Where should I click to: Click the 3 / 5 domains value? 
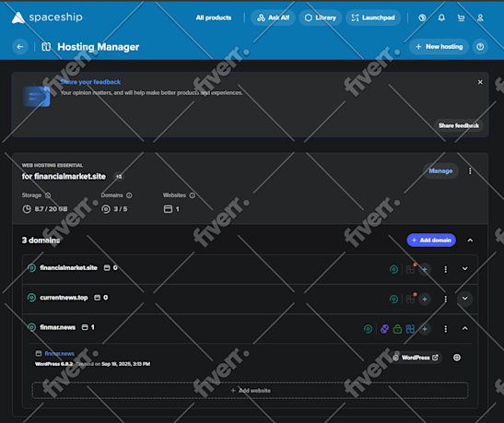[121, 209]
